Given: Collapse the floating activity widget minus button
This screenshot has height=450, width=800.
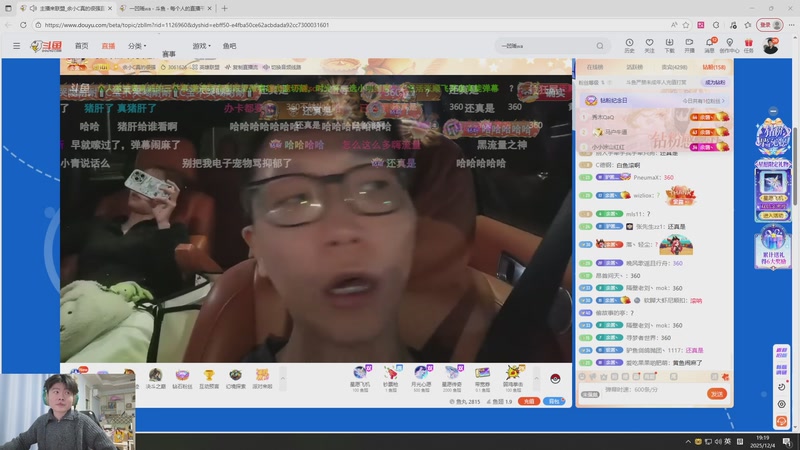Looking at the screenshot, I should point(773,111).
